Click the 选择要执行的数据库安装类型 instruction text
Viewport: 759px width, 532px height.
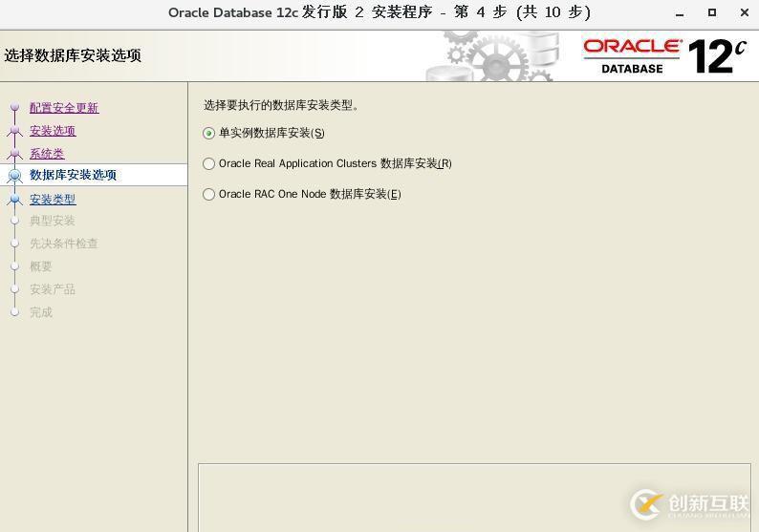pyautogui.click(x=281, y=105)
